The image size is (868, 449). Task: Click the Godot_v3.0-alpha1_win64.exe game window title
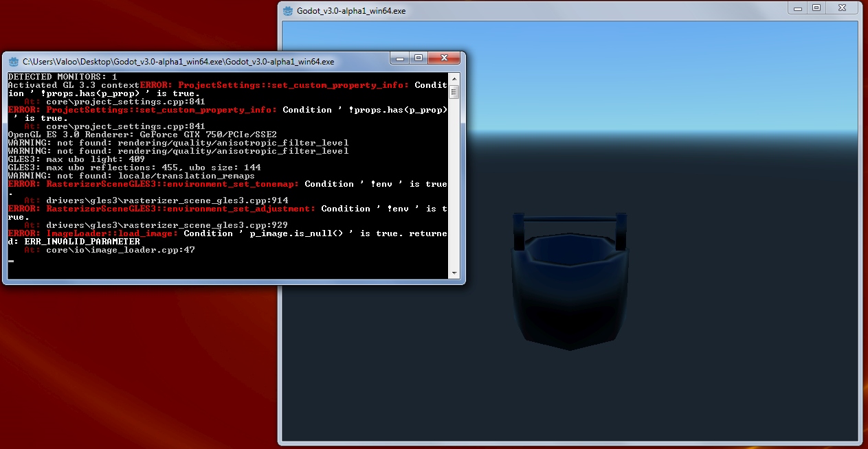(x=351, y=11)
